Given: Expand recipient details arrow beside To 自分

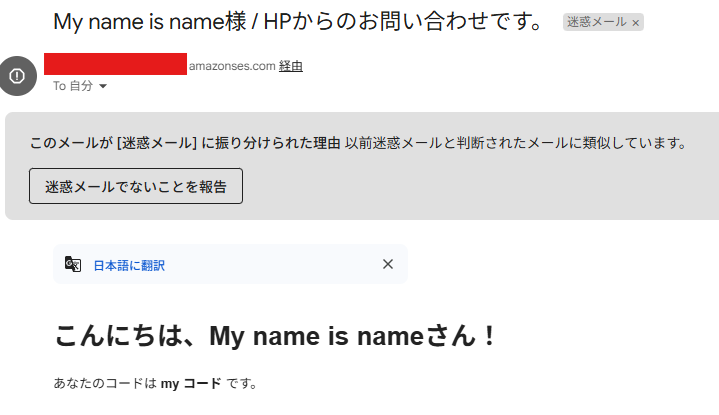Looking at the screenshot, I should pyautogui.click(x=103, y=86).
